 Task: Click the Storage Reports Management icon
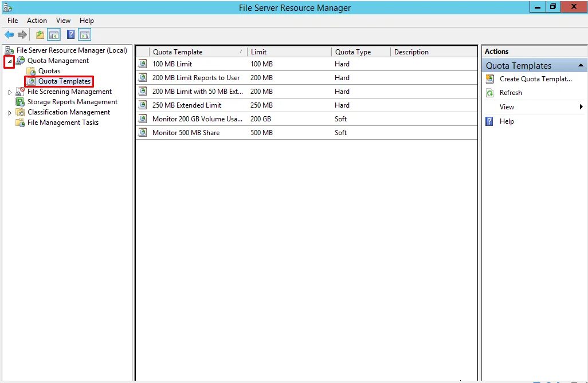(20, 102)
